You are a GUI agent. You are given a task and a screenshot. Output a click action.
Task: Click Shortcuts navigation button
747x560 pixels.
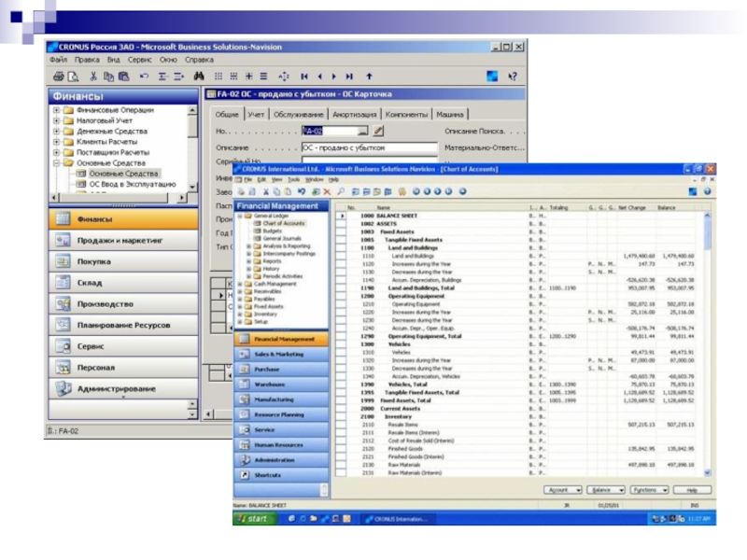pos(281,475)
